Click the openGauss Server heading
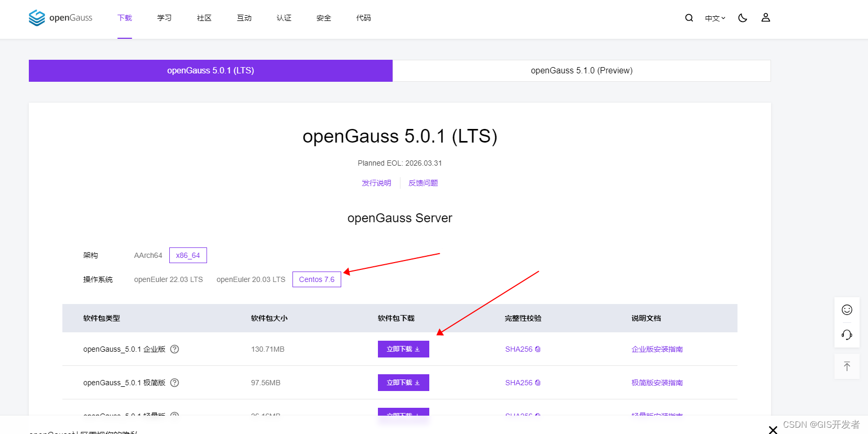The image size is (868, 434). pos(400,218)
